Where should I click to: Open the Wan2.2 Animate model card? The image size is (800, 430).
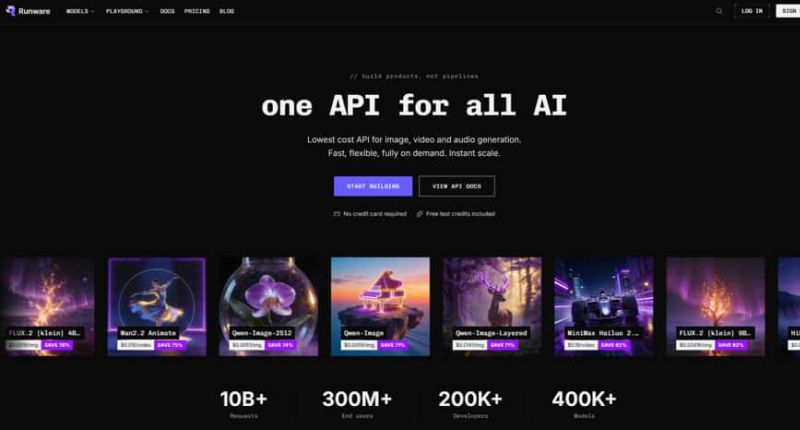point(157,307)
